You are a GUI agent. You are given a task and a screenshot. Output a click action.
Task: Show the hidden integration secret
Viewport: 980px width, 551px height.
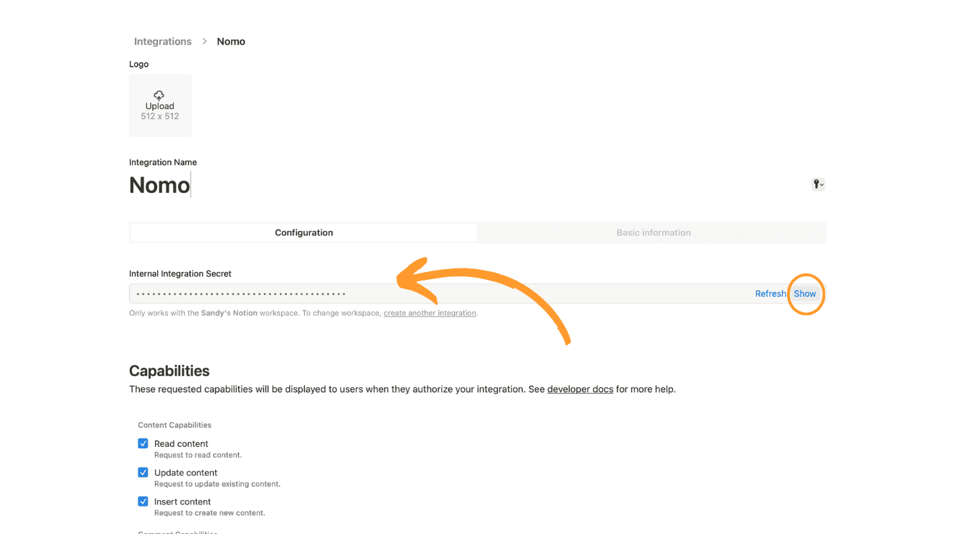tap(805, 293)
